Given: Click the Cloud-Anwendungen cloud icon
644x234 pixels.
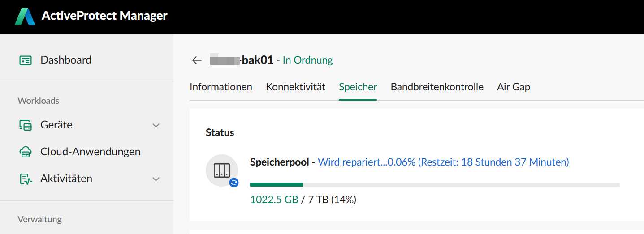Looking at the screenshot, I should (x=26, y=152).
